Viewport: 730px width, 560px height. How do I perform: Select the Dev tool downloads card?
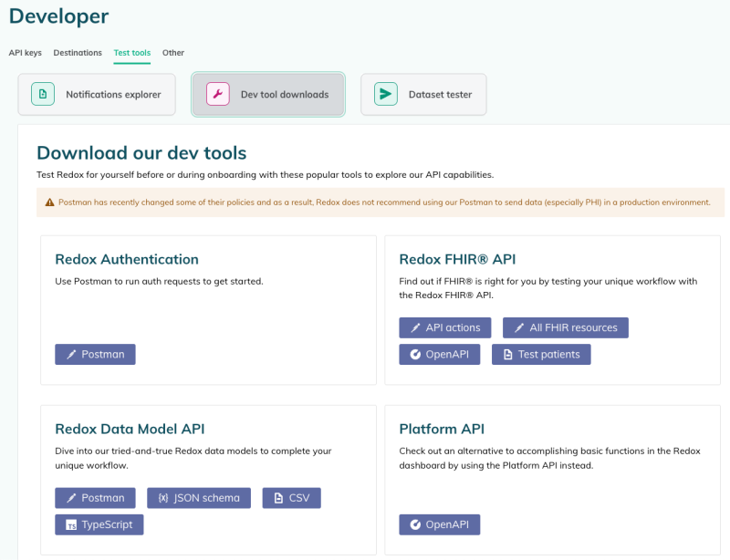pyautogui.click(x=268, y=95)
